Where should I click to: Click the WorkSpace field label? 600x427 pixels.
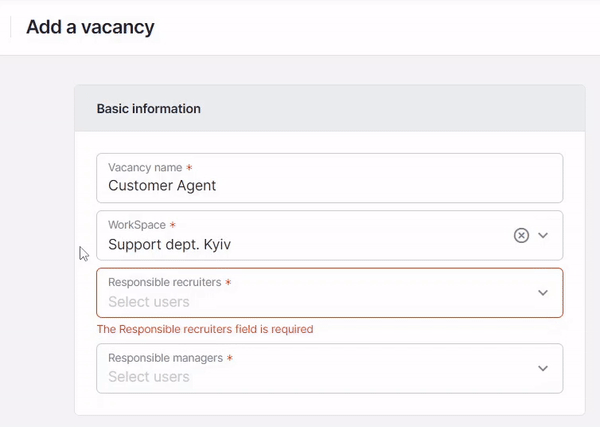pos(137,225)
